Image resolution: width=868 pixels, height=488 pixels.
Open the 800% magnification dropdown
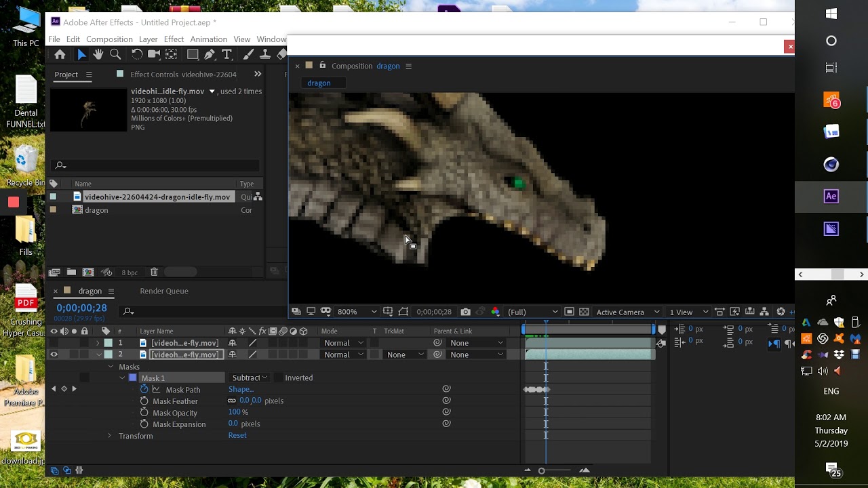357,312
